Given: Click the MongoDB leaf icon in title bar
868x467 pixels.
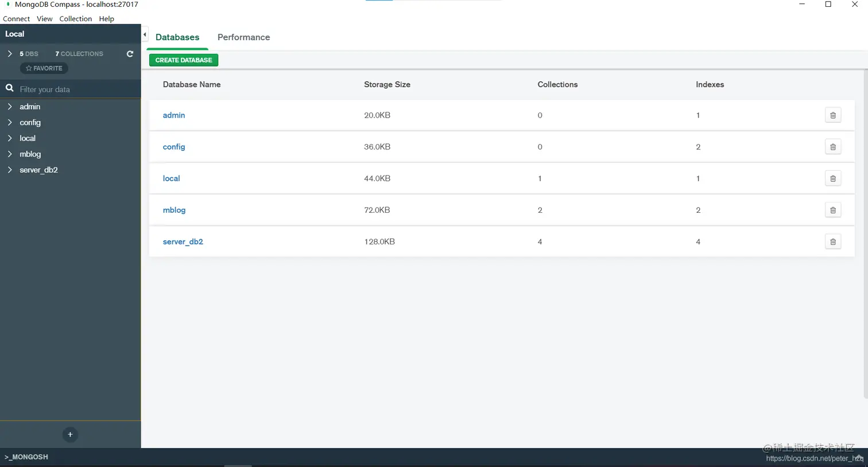Looking at the screenshot, I should 8,4.
